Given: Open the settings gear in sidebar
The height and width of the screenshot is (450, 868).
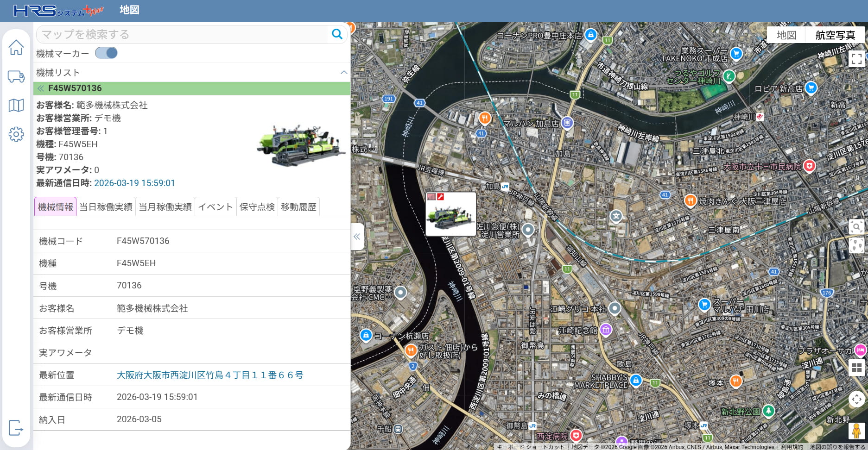Looking at the screenshot, I should click(16, 134).
